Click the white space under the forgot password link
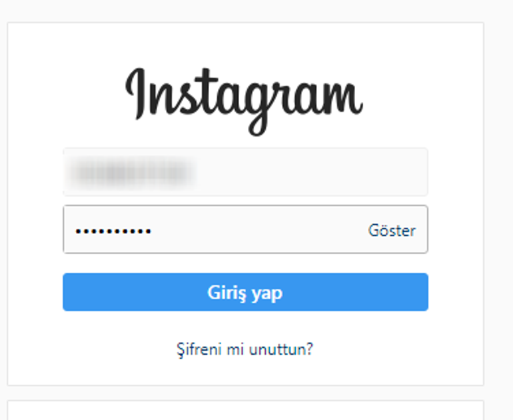513x420 pixels. point(245,372)
